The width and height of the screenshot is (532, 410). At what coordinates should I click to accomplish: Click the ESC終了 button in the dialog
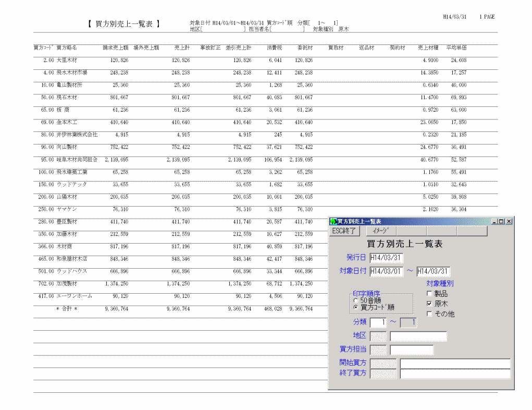[344, 231]
